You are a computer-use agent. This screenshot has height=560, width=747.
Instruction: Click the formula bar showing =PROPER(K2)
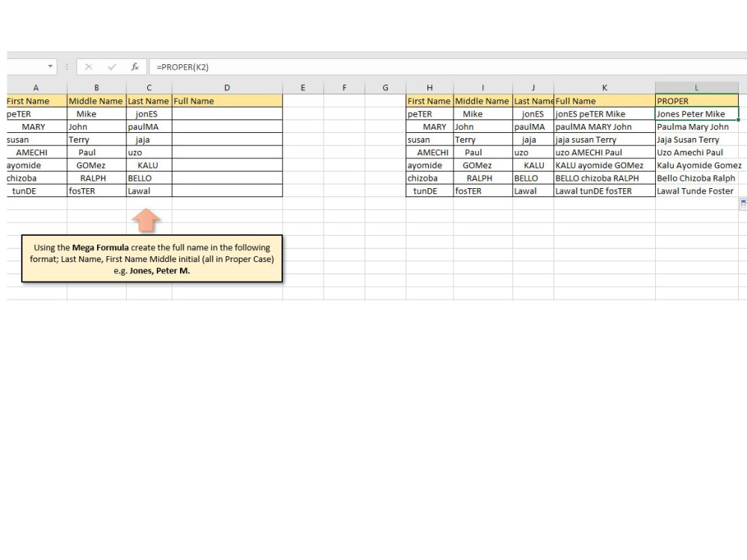447,67
